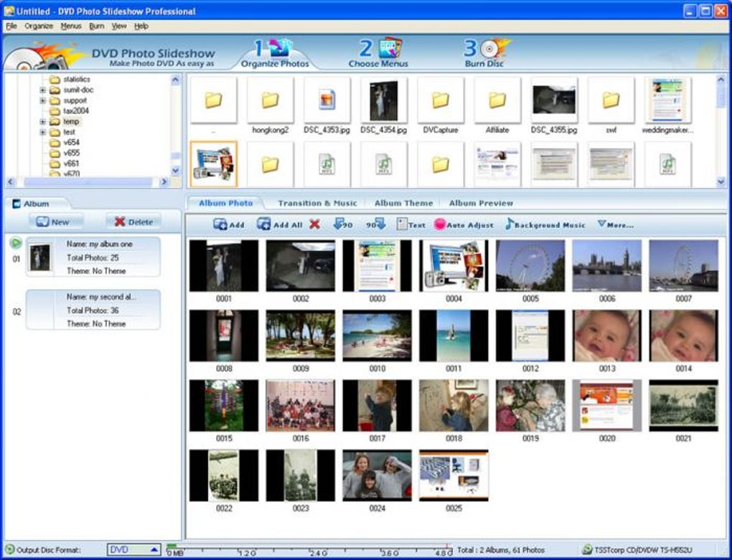Viewport: 732px width, 560px height.
Task: Click the Add photo toolbar button
Action: (229, 224)
